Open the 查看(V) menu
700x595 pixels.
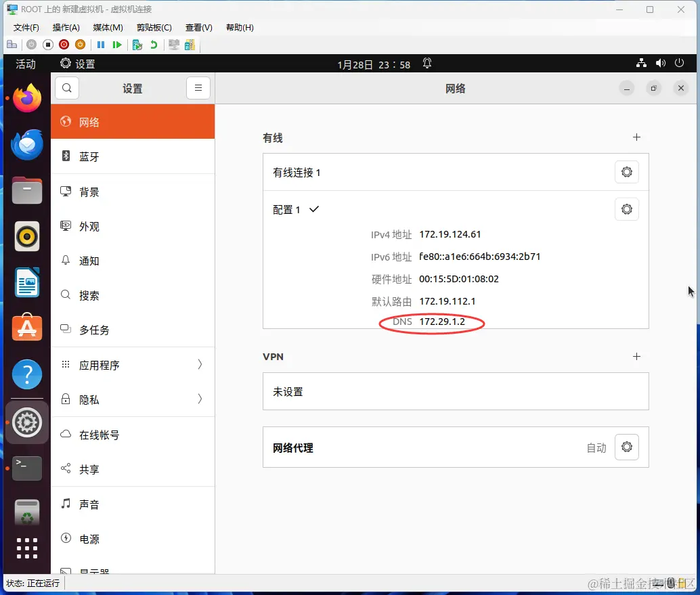tap(198, 27)
